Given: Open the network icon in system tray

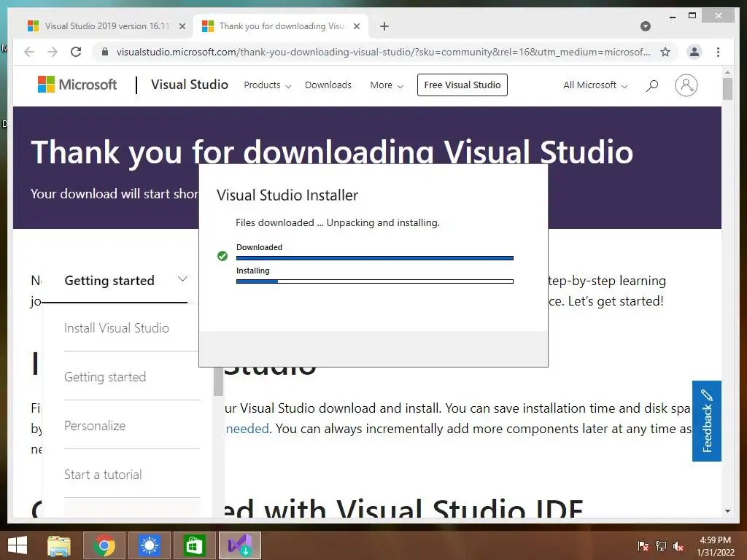Looking at the screenshot, I should click(661, 546).
